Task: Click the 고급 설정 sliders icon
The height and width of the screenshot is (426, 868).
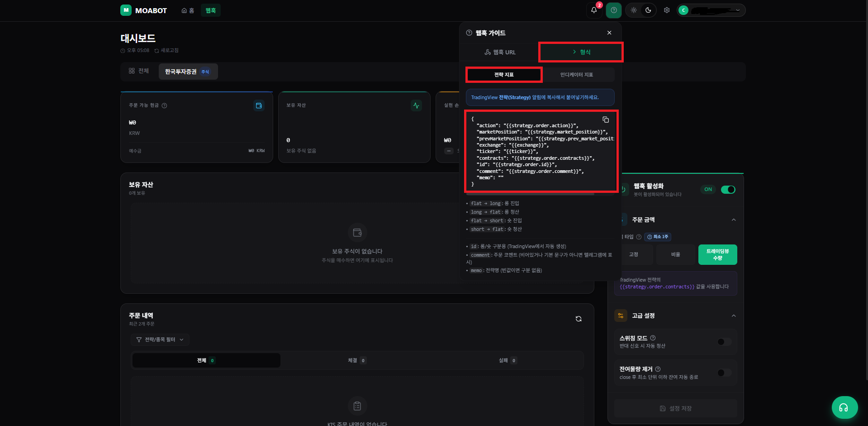Action: click(x=621, y=316)
